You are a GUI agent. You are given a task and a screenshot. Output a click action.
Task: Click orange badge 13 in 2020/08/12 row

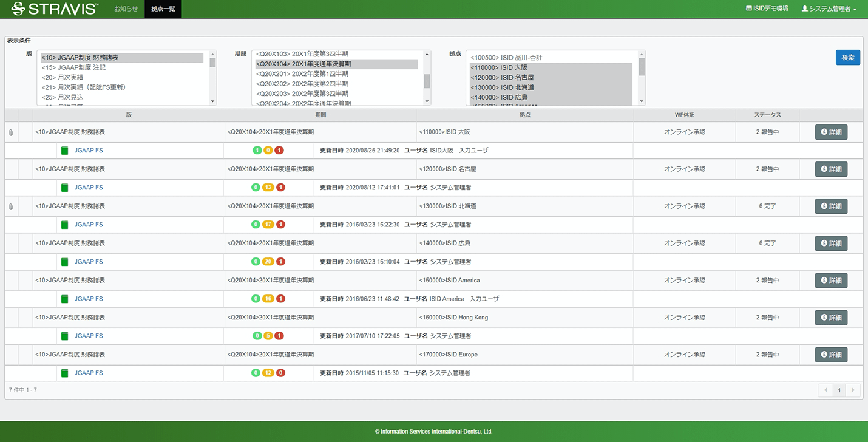point(268,188)
